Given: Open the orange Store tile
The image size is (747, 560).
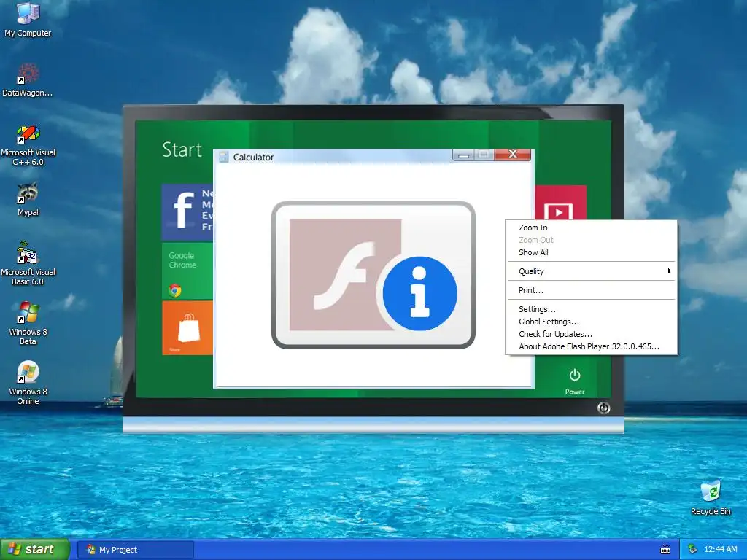Looking at the screenshot, I should pyautogui.click(x=187, y=328).
